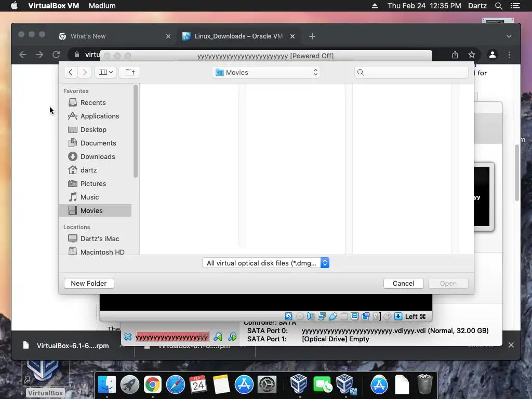Go to the Desktop folder in sidebar
The width and height of the screenshot is (532, 399).
[95, 129]
